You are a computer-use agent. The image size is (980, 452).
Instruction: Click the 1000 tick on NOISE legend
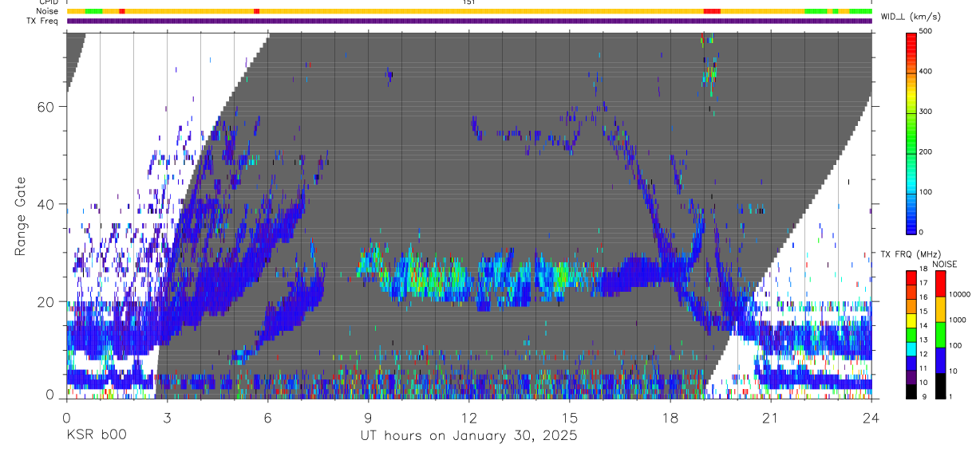[958, 320]
